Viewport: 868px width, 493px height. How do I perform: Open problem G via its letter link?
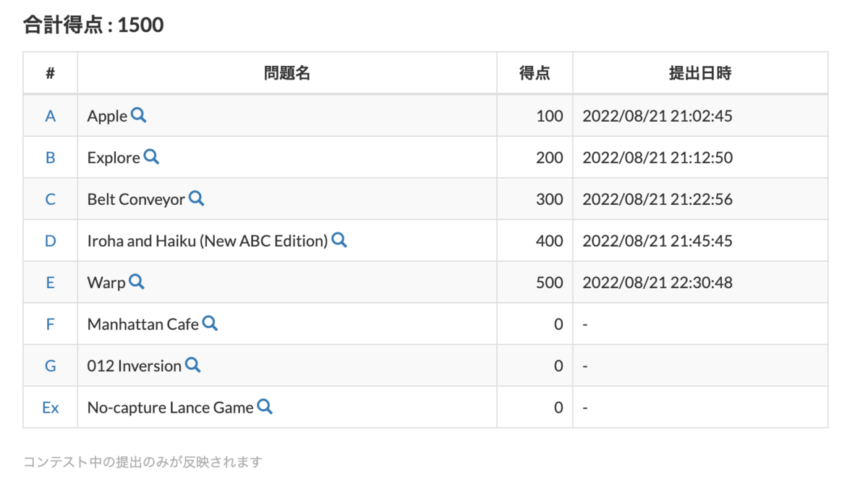click(50, 366)
